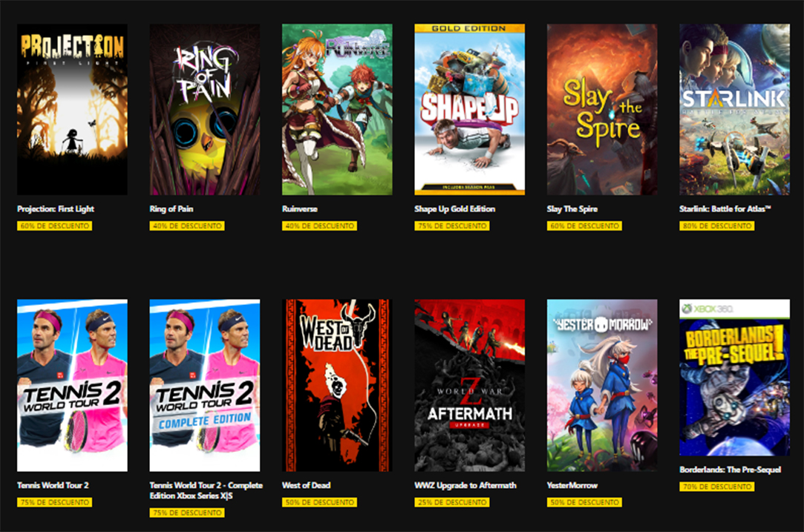Click the Slay The Spire title text

tap(572, 208)
